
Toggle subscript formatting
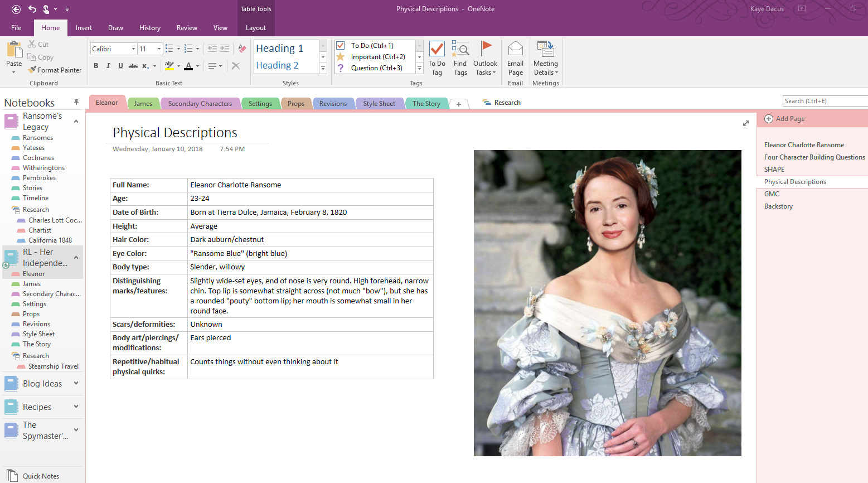[x=146, y=66]
